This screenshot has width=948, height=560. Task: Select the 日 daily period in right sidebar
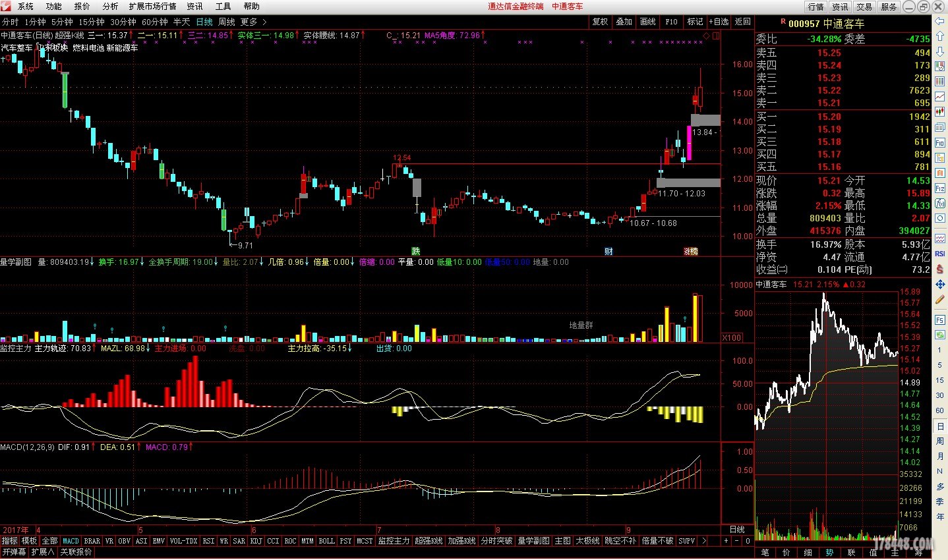pyautogui.click(x=940, y=426)
